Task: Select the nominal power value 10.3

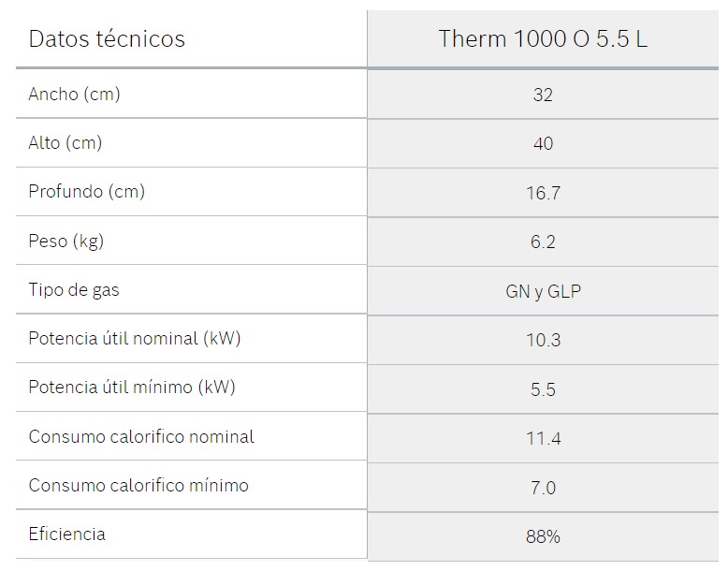Action: (543, 341)
